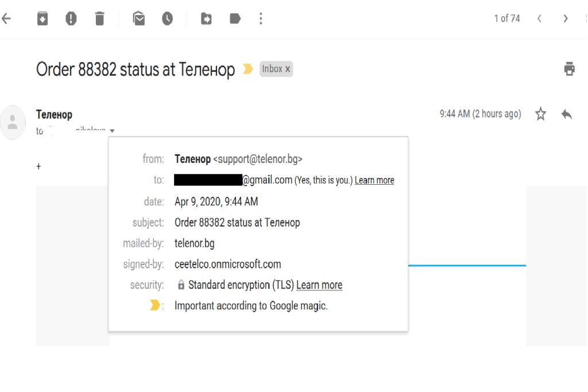This screenshot has width=588, height=392.
Task: Click the Inbox label chip
Action: point(276,69)
